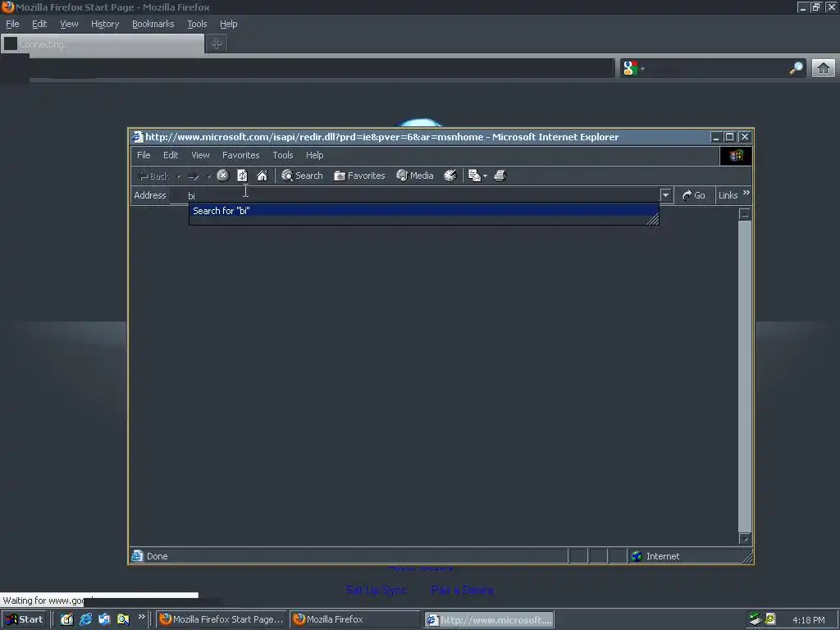
Task: Click the Print icon in IE toolbar
Action: point(500,176)
